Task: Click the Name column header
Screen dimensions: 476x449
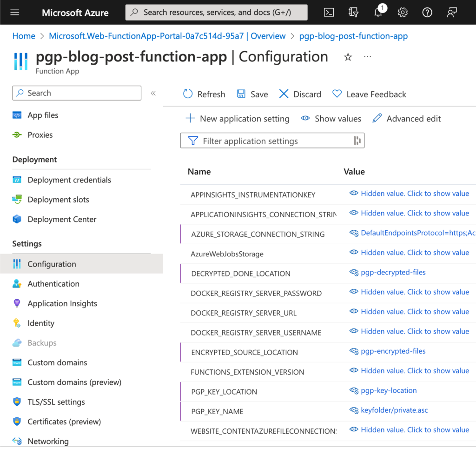Action: [x=199, y=172]
